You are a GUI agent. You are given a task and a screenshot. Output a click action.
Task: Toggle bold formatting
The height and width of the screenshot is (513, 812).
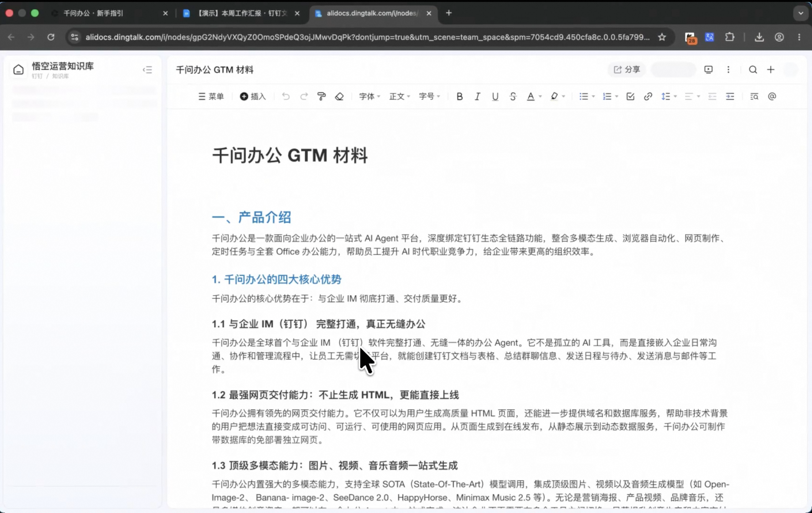[x=459, y=96]
